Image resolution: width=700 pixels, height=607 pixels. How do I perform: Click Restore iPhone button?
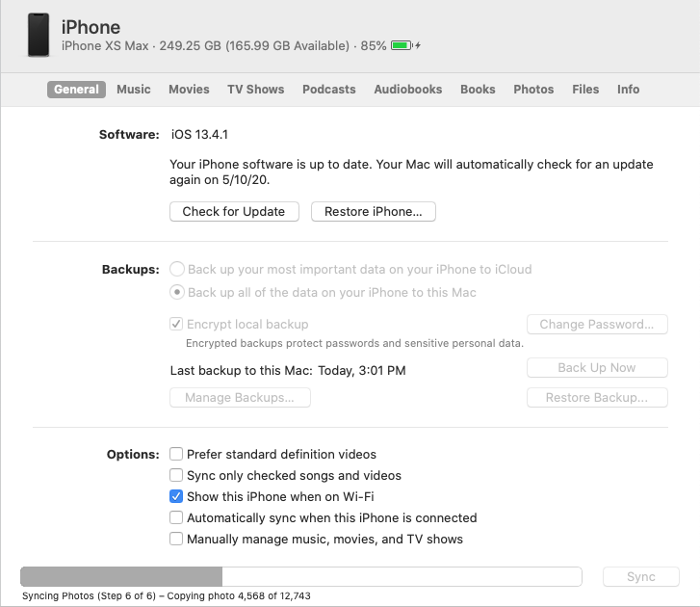pos(374,211)
